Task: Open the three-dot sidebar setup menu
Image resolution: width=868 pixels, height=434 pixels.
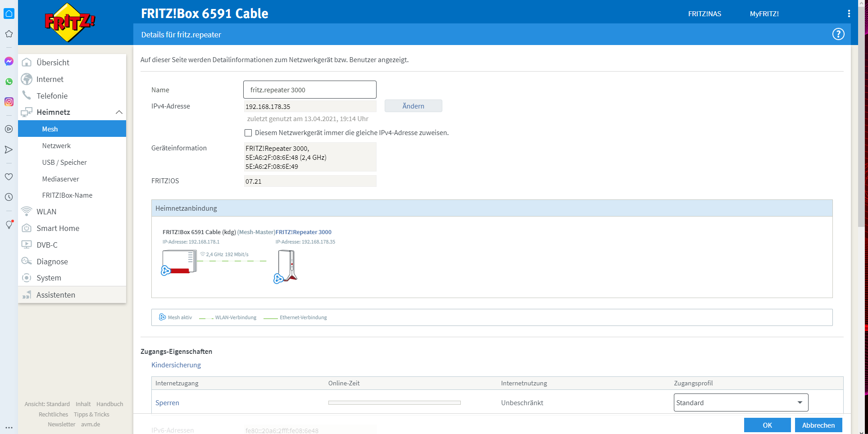Action: coord(9,428)
